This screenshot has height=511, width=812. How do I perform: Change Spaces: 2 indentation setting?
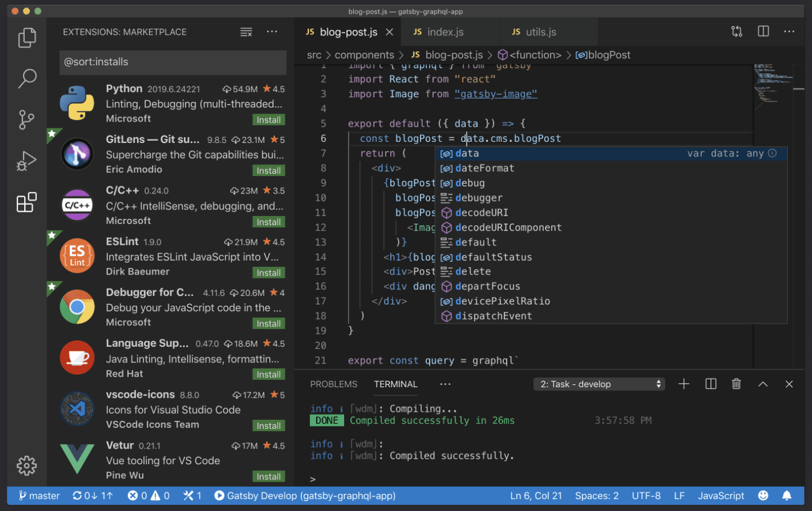click(x=597, y=496)
